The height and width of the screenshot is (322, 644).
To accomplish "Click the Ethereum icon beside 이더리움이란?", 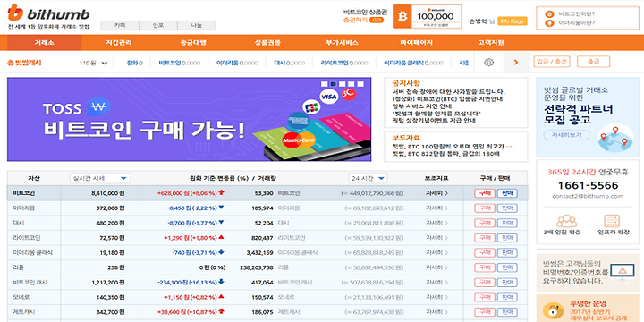I will tap(549, 23).
